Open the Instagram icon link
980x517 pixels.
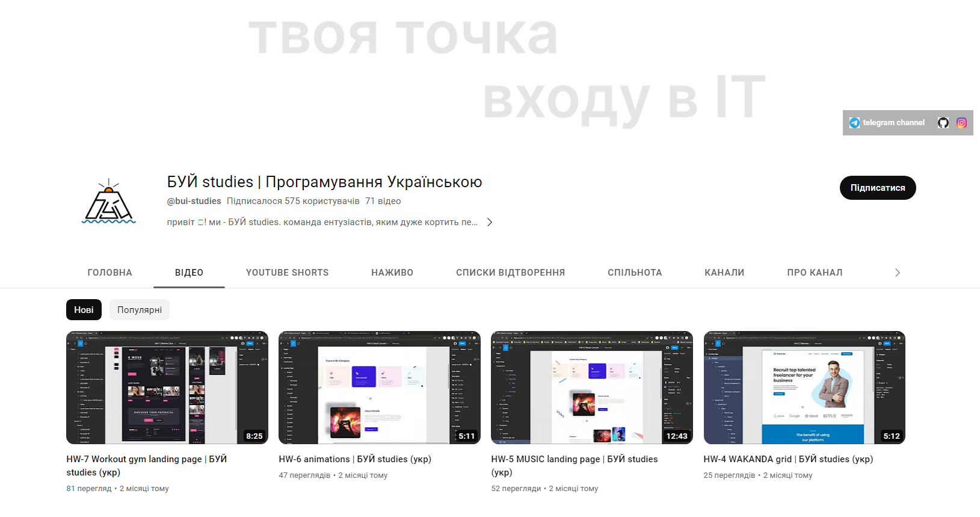961,123
